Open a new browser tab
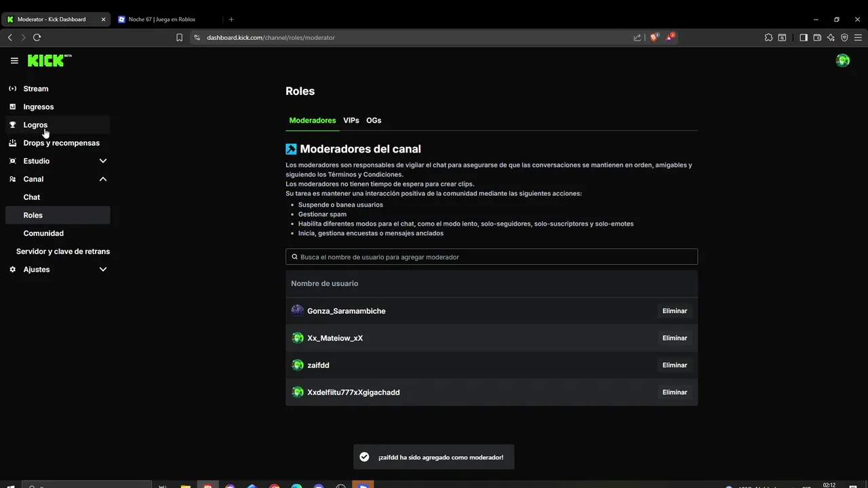This screenshot has height=488, width=868. click(x=231, y=19)
